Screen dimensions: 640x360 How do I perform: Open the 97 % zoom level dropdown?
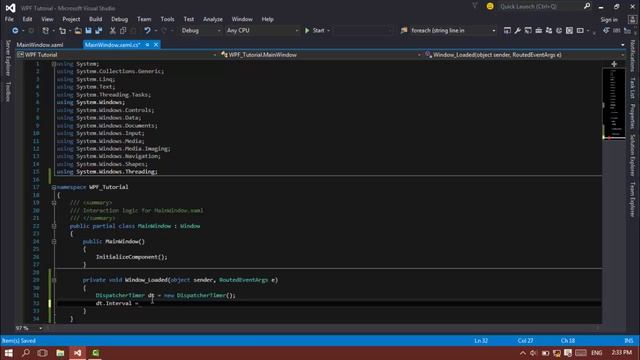tap(29, 328)
